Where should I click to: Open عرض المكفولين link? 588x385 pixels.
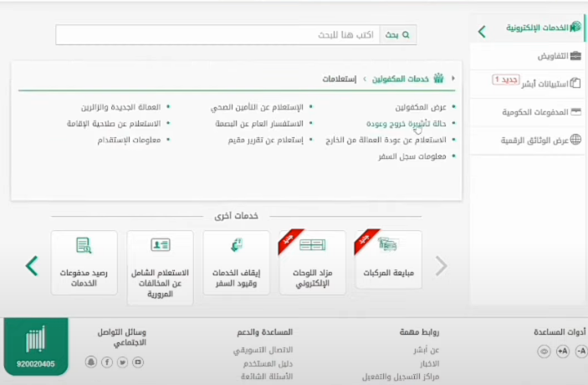click(x=421, y=107)
